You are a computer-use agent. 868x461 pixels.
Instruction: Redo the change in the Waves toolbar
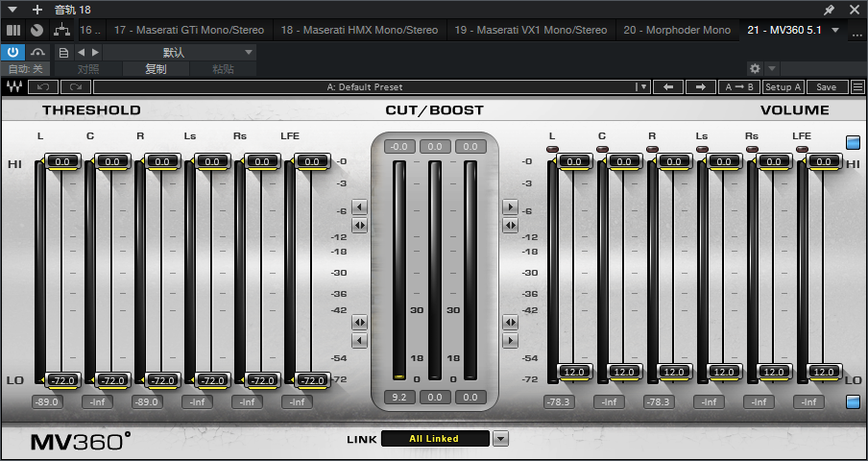click(76, 86)
